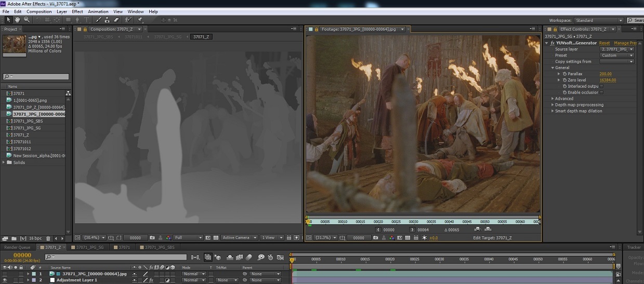Open the Window menu
The image size is (644, 284).
click(136, 11)
